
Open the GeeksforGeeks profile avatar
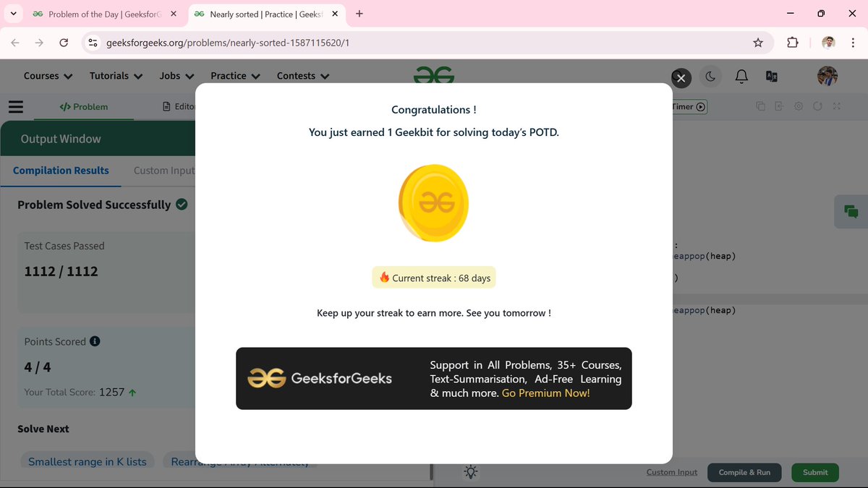pyautogui.click(x=827, y=76)
